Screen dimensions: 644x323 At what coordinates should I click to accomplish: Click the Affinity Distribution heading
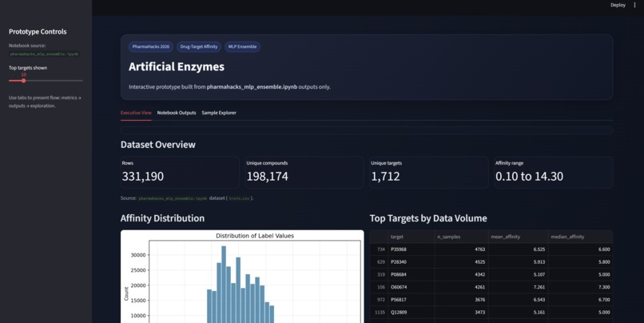(162, 218)
